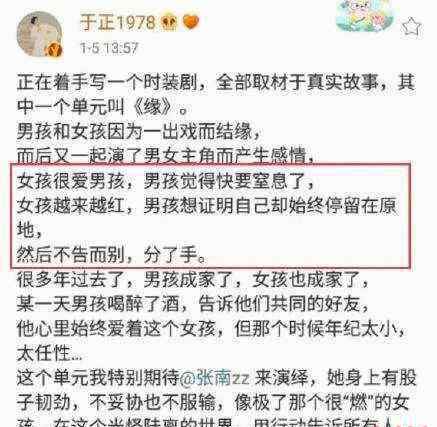Viewport: 437px width, 427px height.
Task: Click the trailing text 太任性…
Action: (x=49, y=354)
